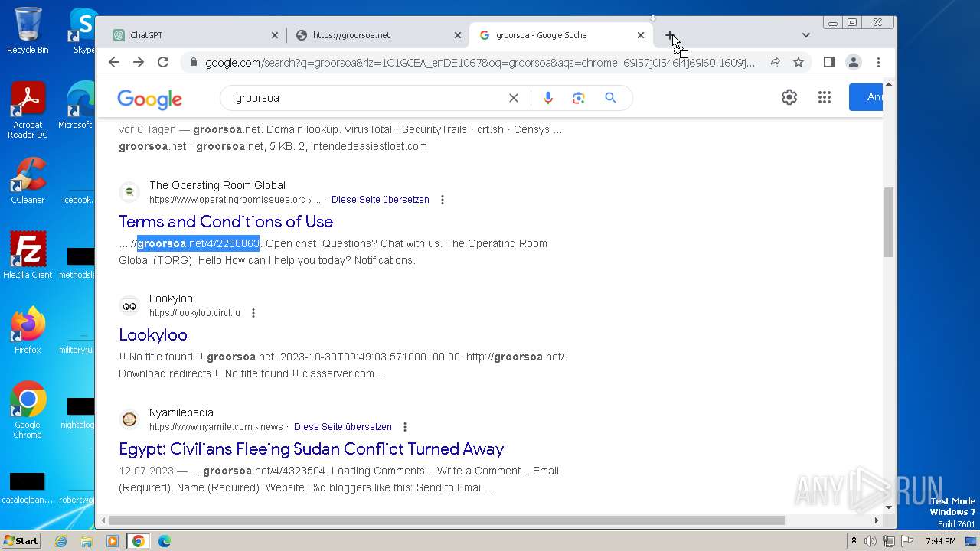
Task: Go to Google home via logo
Action: [x=149, y=99]
